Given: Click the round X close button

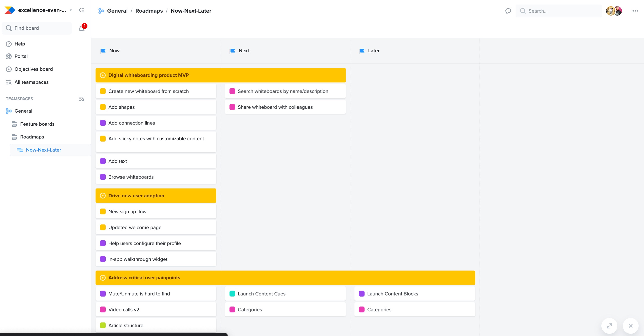Looking at the screenshot, I should pos(630,326).
